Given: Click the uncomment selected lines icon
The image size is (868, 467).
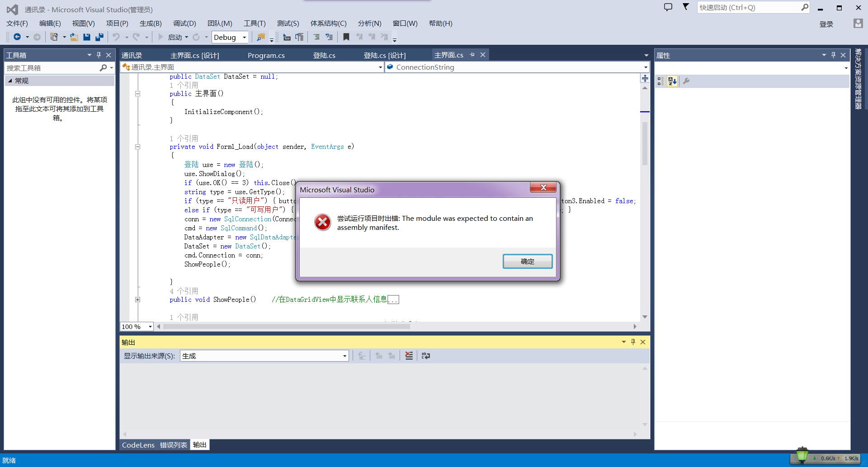Looking at the screenshot, I should pyautogui.click(x=329, y=37).
